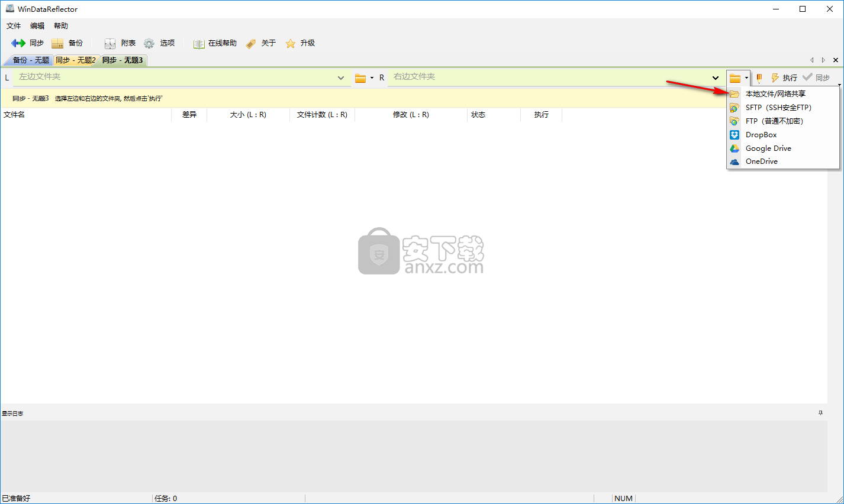Choose 本地文件/网络共享 from the folder menu
Screen dimensions: 844x504
pos(782,94)
